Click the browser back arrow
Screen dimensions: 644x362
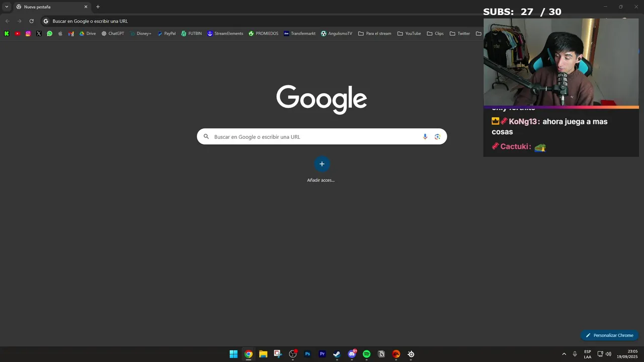coord(7,21)
